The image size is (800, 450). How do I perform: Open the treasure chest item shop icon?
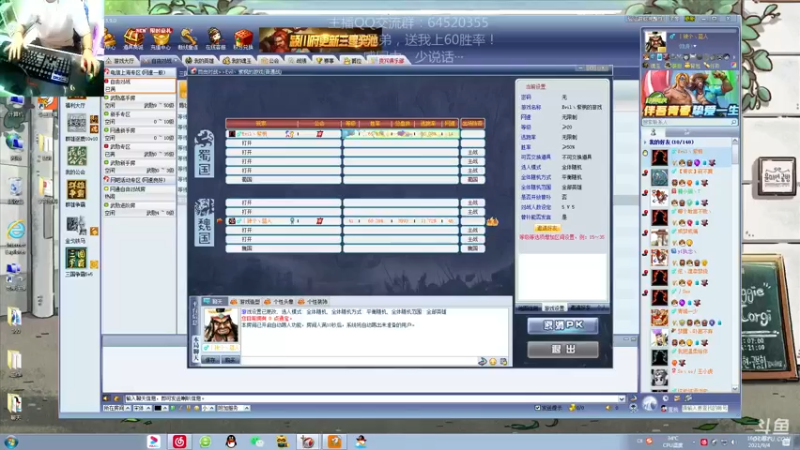[134, 39]
